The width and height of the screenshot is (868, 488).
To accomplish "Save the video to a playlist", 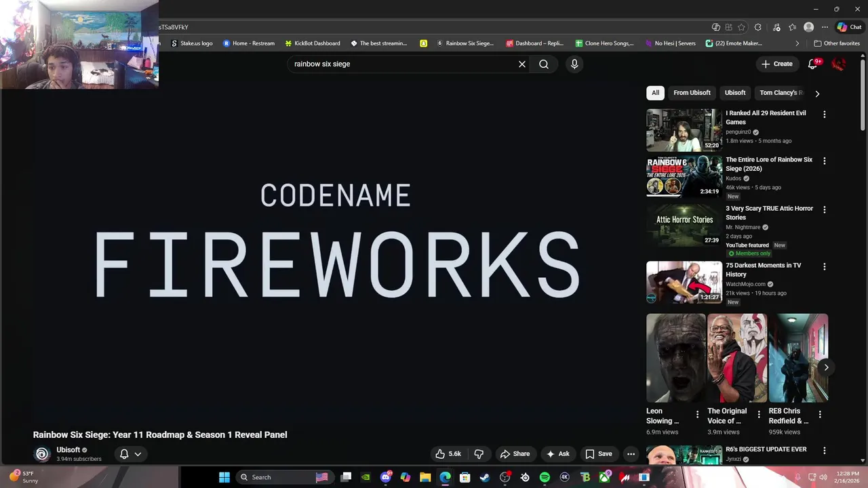I will tap(599, 454).
